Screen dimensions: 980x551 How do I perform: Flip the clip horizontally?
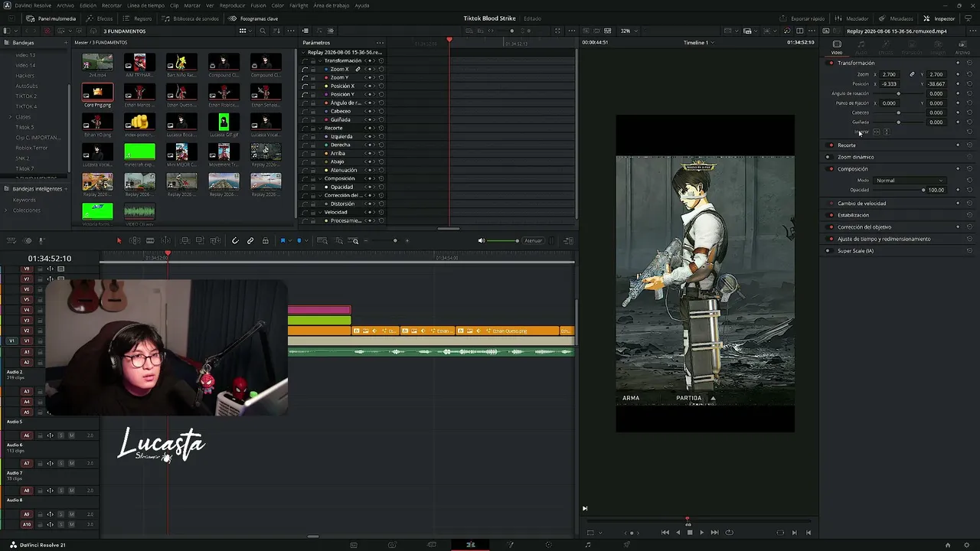877,132
